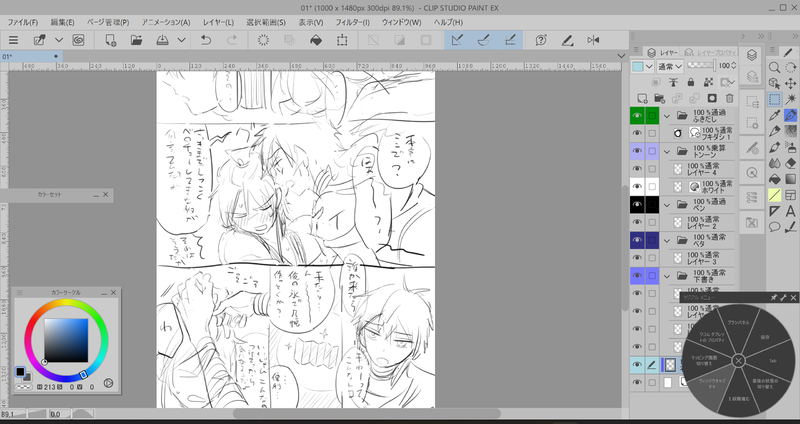Viewport: 800px width, 424px height.
Task: Click 1段階進む in the radial menu
Action: coord(738,398)
